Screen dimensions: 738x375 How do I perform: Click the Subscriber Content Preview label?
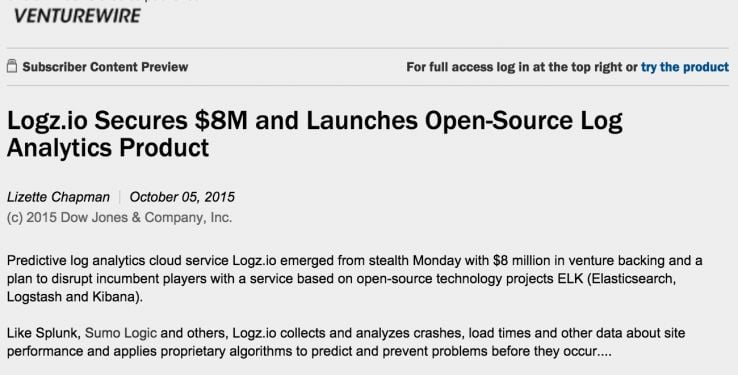pos(105,67)
